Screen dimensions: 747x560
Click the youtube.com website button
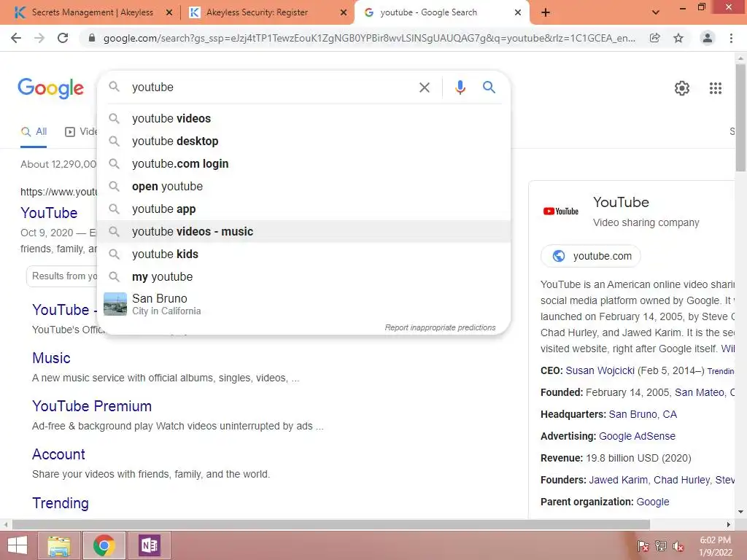(591, 256)
